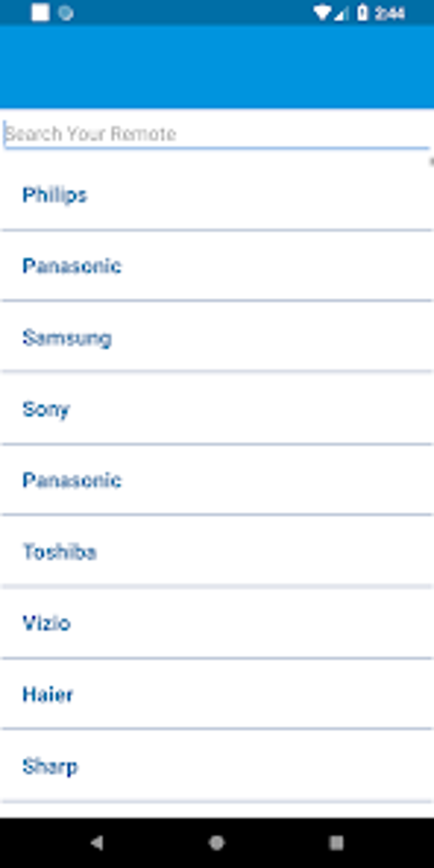Tap the blue app header bar

coord(217,67)
